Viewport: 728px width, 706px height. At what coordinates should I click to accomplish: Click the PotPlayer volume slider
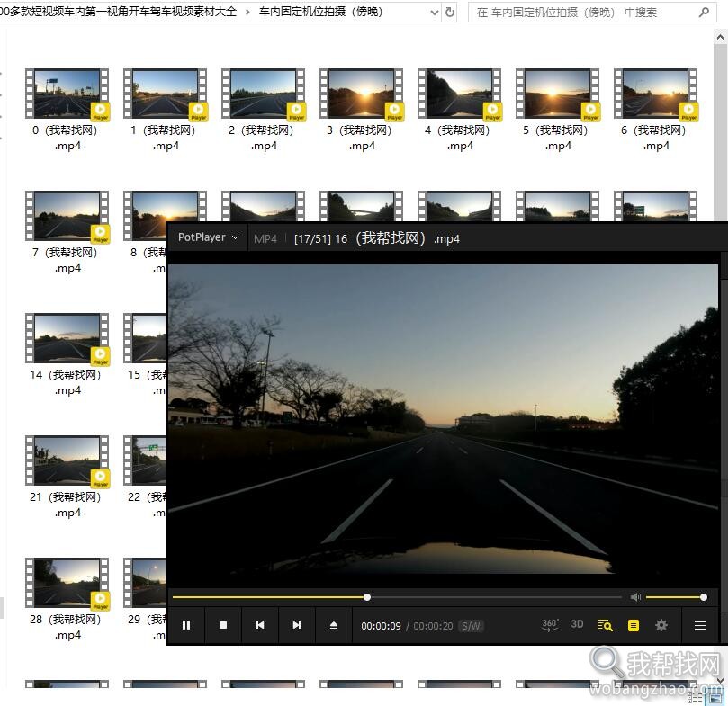676,597
